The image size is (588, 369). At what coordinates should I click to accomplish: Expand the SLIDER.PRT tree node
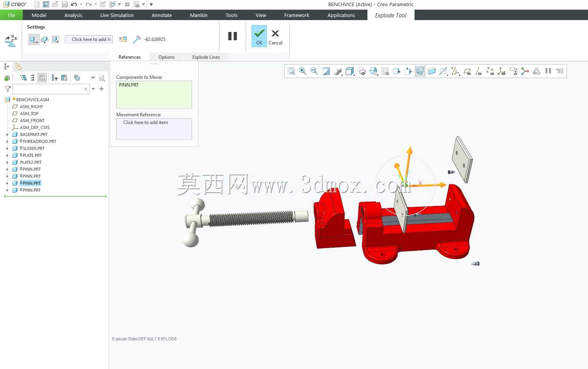[7, 149]
